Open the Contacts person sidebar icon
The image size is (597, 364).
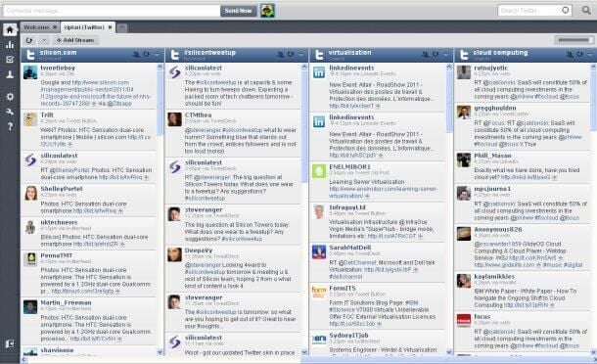point(10,74)
